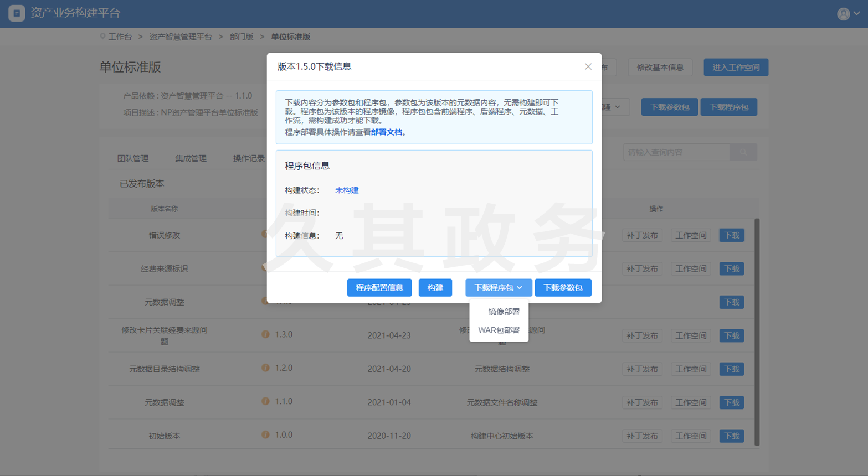Click the search magnifier icon button

pos(743,152)
